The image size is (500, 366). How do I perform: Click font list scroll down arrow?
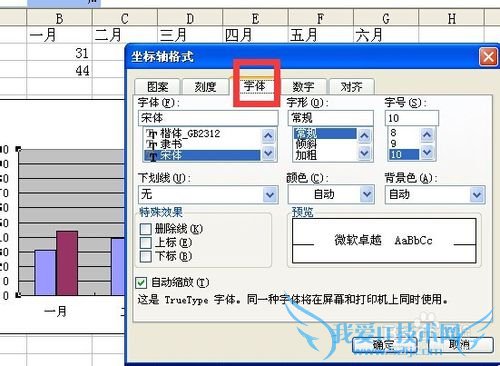click(x=268, y=153)
